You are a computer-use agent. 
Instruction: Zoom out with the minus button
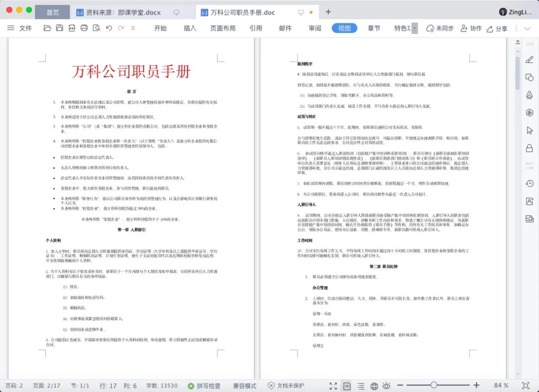pos(400,386)
